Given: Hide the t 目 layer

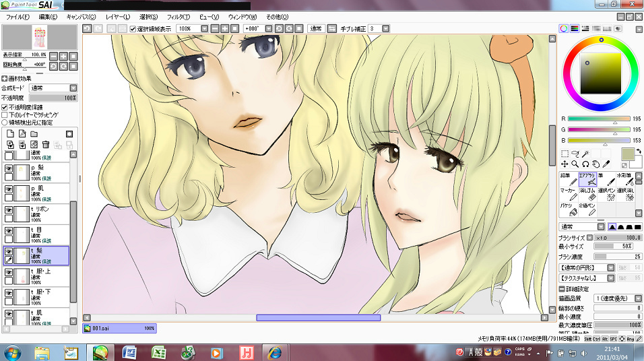Looking at the screenshot, I should click(x=9, y=231).
